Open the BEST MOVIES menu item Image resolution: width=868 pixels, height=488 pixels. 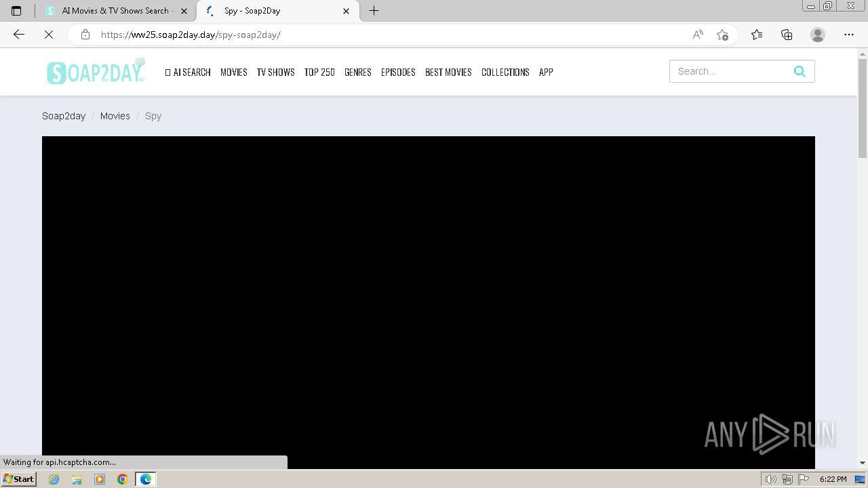[x=448, y=72]
